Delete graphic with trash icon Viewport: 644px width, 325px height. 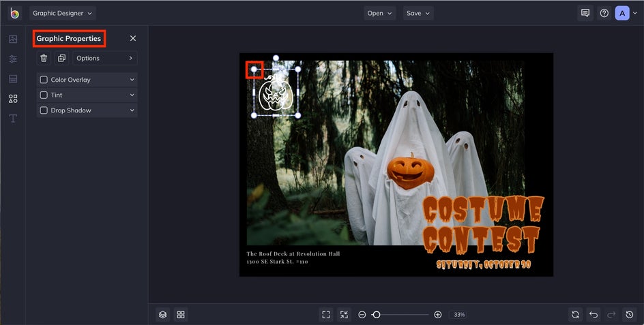coord(44,59)
